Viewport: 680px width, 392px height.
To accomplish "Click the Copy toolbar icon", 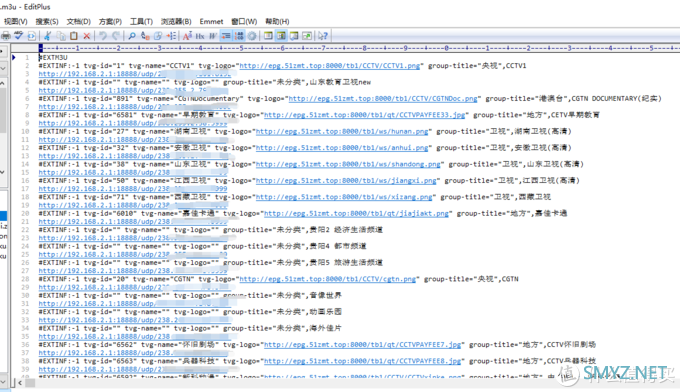I will coord(61,36).
